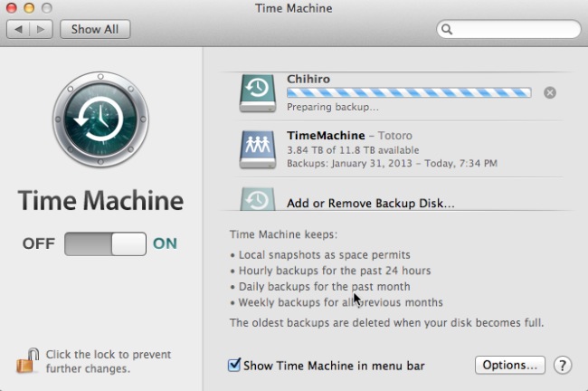Screen dimensions: 588x391
Task: Click the forward navigation arrow
Action: tap(41, 29)
